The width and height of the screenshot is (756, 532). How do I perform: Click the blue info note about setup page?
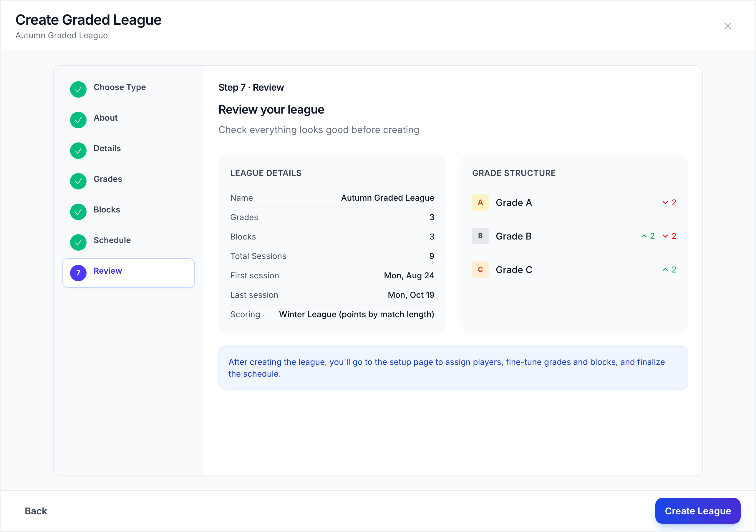click(x=453, y=368)
